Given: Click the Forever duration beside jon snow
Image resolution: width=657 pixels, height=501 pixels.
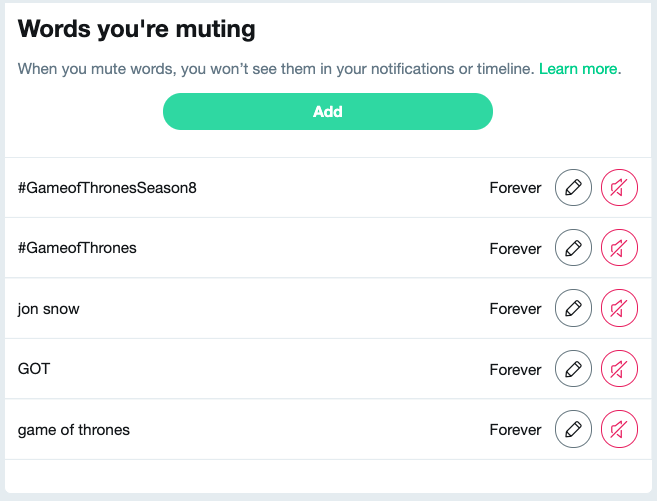Looking at the screenshot, I should coord(515,309).
